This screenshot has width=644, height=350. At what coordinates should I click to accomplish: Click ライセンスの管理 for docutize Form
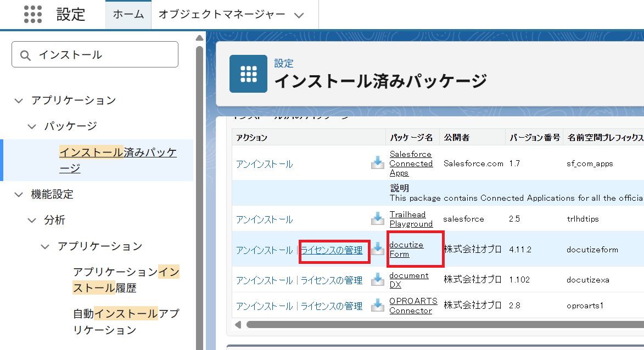(332, 250)
